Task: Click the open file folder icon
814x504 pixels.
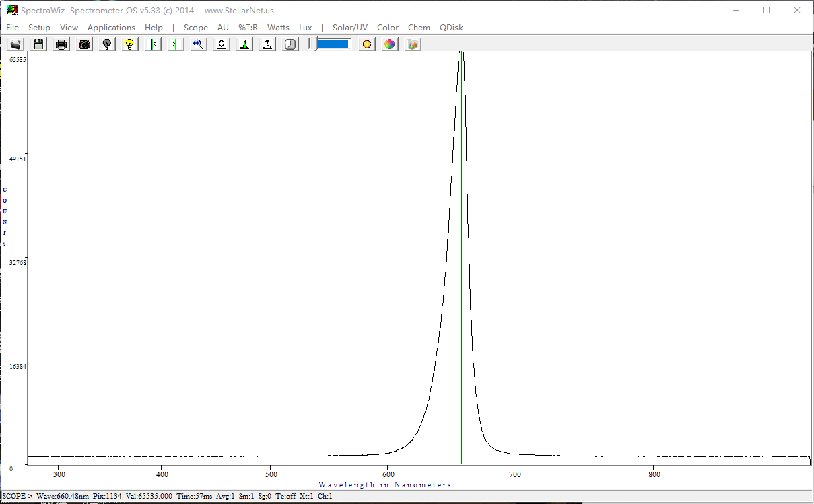Action: (x=15, y=44)
